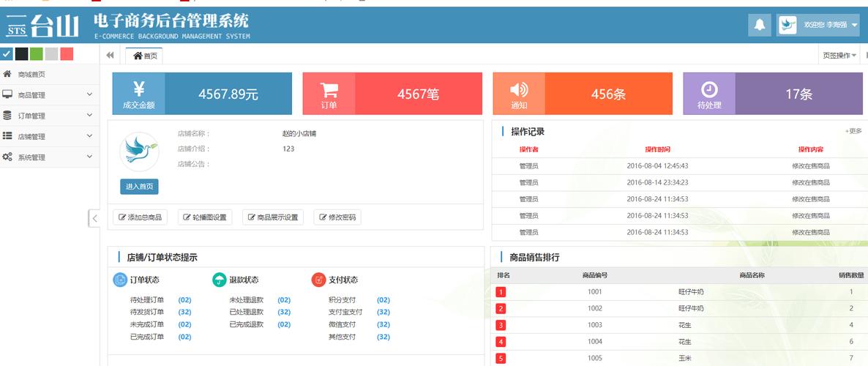Click the 2016-08-14 23:34:23 record time
This screenshot has width=868, height=366.
[x=658, y=182]
